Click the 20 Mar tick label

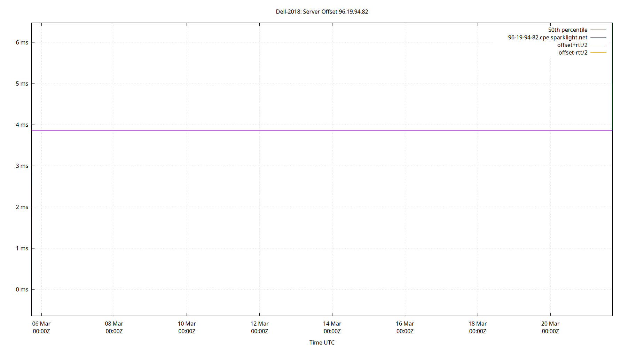[x=551, y=324]
